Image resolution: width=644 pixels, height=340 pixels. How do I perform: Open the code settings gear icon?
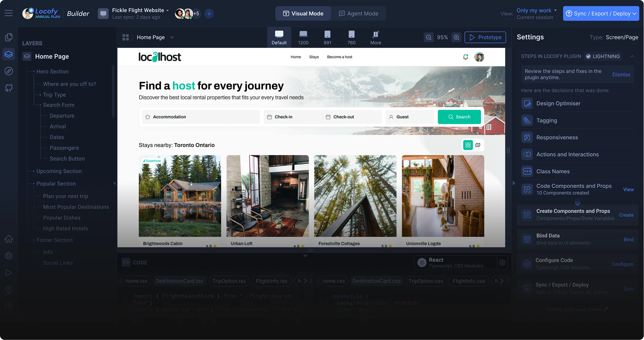point(502,262)
